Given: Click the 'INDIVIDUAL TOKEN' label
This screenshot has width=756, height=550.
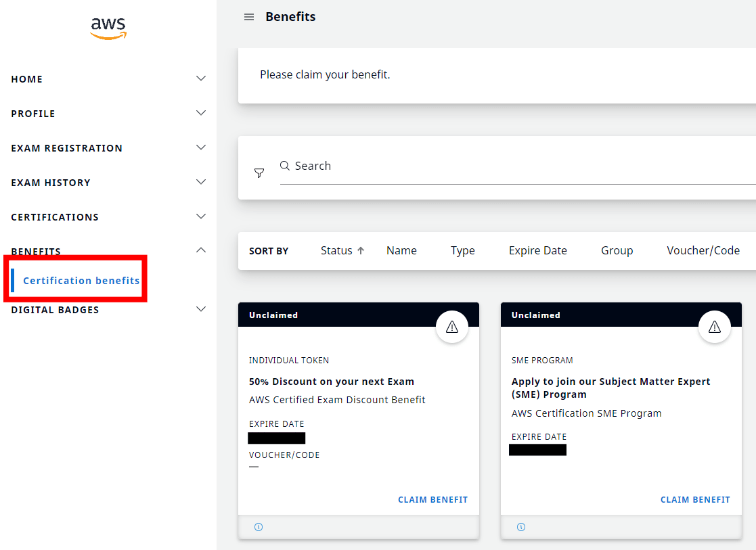Looking at the screenshot, I should pyautogui.click(x=289, y=361).
